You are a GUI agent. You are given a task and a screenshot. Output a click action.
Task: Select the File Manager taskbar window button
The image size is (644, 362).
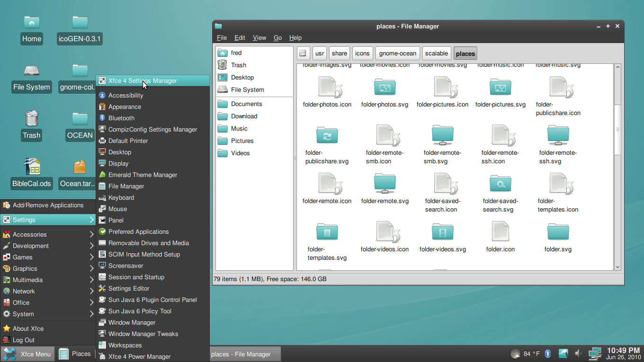(x=245, y=354)
